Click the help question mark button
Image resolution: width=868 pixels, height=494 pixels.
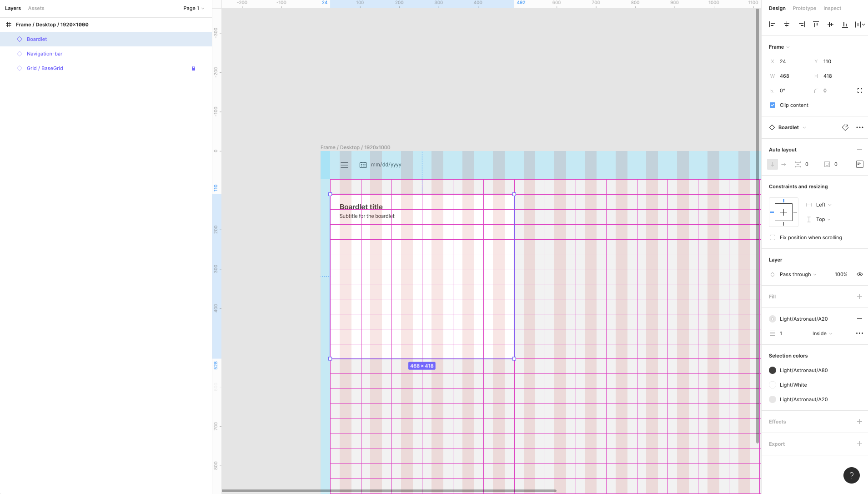point(851,475)
